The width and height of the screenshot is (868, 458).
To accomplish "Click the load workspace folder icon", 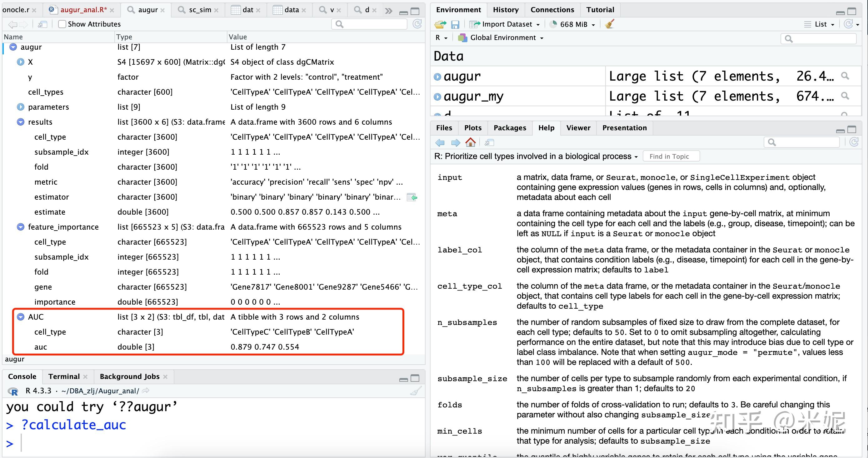I will [x=440, y=24].
